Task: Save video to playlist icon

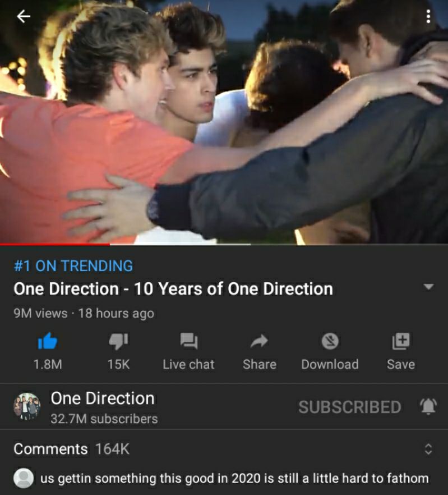Action: coord(401,341)
